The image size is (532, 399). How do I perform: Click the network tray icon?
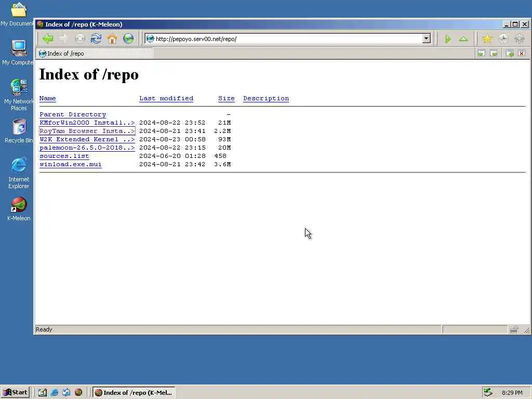(488, 393)
